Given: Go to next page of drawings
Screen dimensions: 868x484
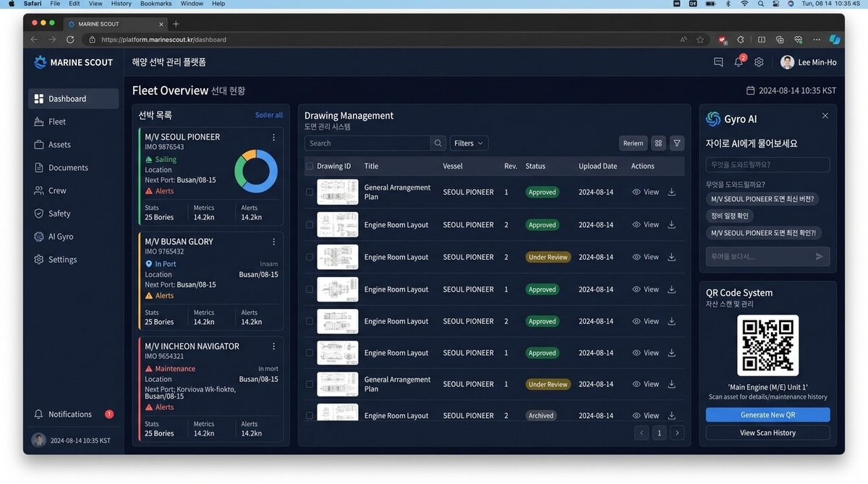Looking at the screenshot, I should pyautogui.click(x=677, y=433).
